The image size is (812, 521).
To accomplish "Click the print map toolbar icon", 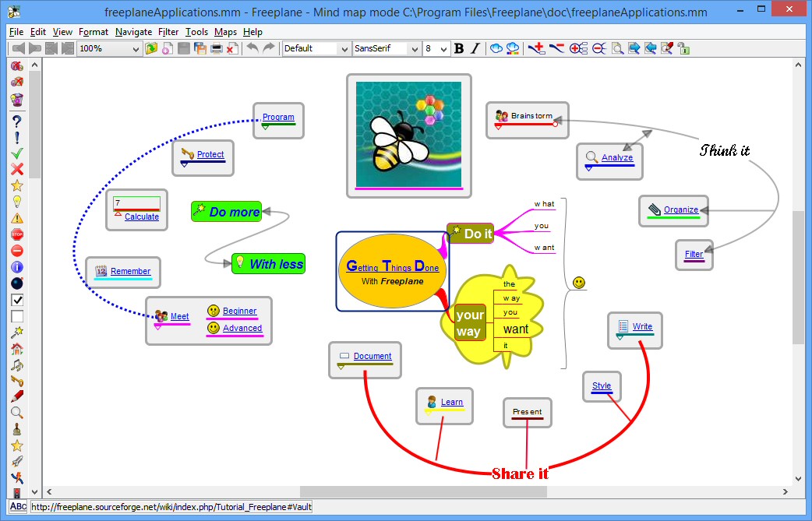I will (x=216, y=48).
